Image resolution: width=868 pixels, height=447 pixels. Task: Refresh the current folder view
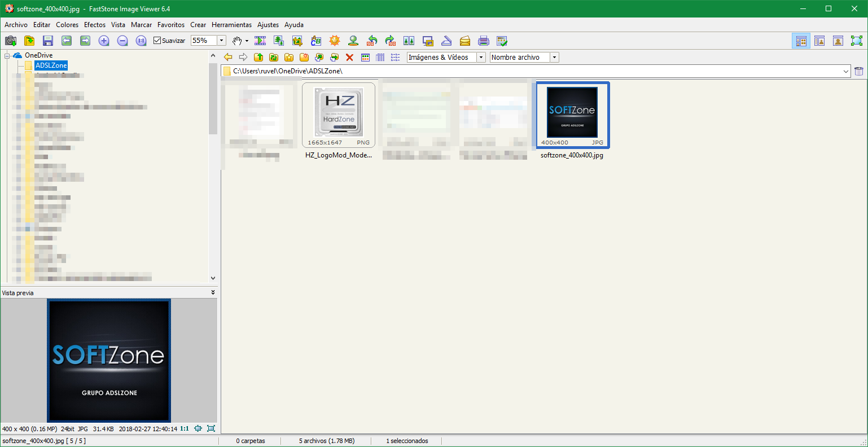click(273, 57)
